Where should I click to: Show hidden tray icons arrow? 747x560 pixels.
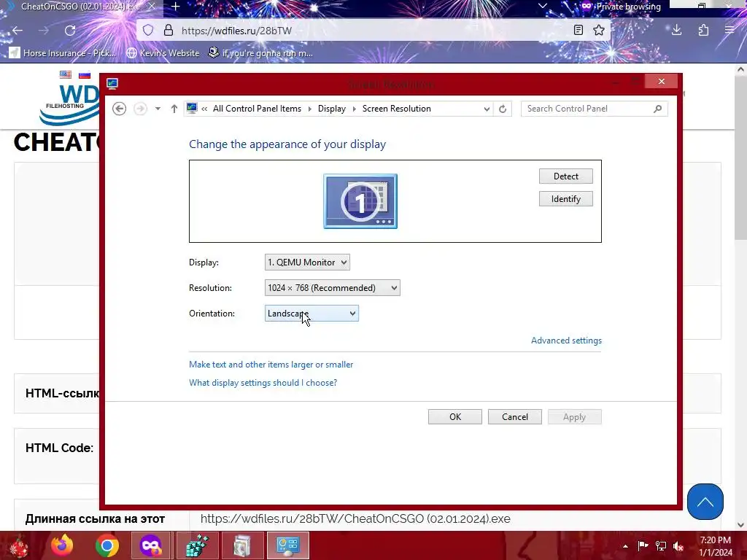(x=625, y=545)
